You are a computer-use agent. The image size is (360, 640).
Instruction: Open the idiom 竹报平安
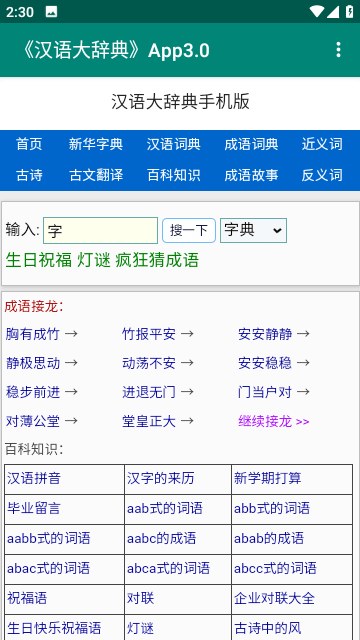click(x=149, y=335)
